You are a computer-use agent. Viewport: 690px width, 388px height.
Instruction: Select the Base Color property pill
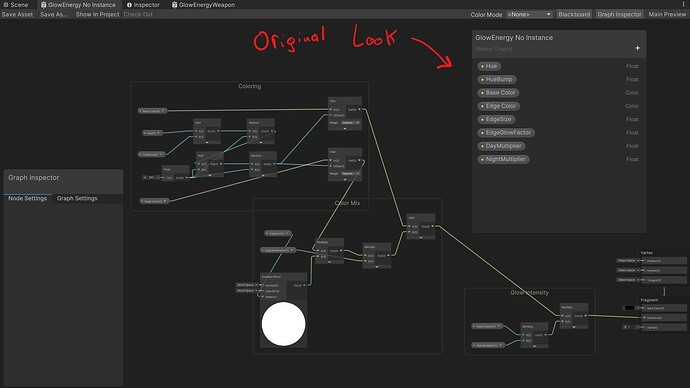498,93
